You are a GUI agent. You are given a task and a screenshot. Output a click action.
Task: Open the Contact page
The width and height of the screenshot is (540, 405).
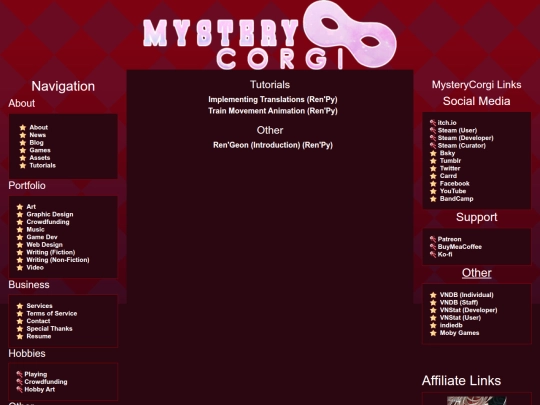coord(38,321)
